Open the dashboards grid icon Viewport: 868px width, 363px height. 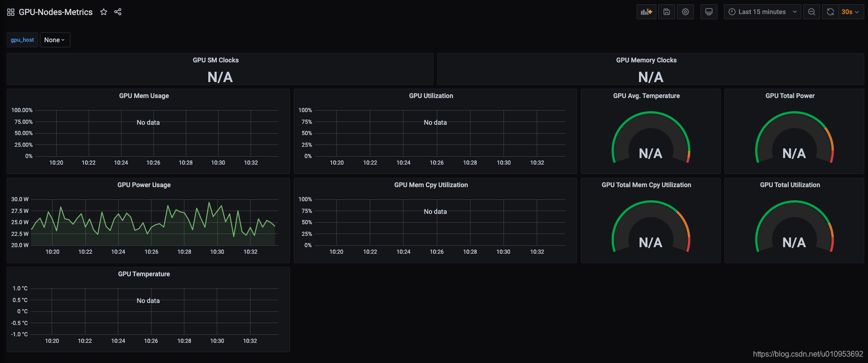coord(11,12)
